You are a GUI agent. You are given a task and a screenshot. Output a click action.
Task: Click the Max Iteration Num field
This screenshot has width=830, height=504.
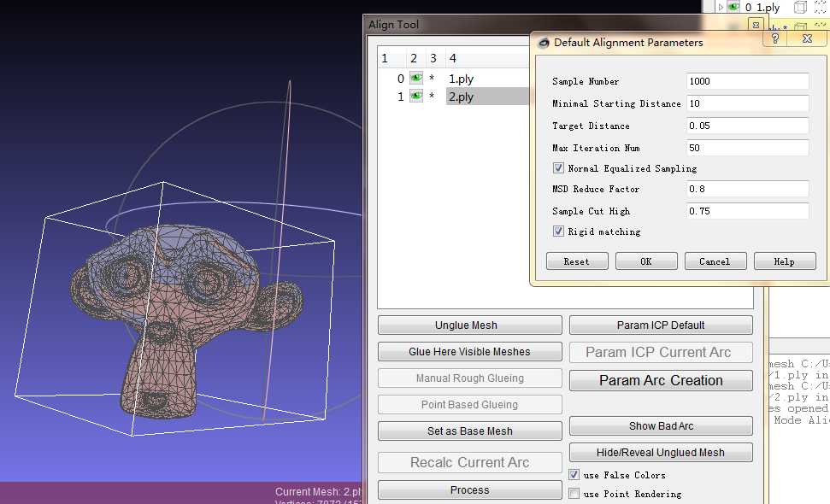(x=747, y=148)
